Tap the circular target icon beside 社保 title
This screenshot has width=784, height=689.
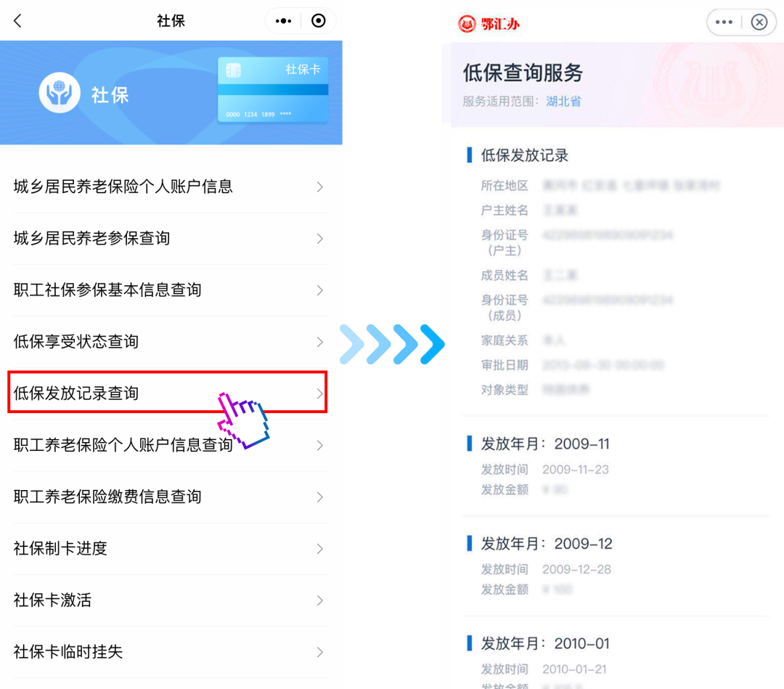click(x=319, y=21)
